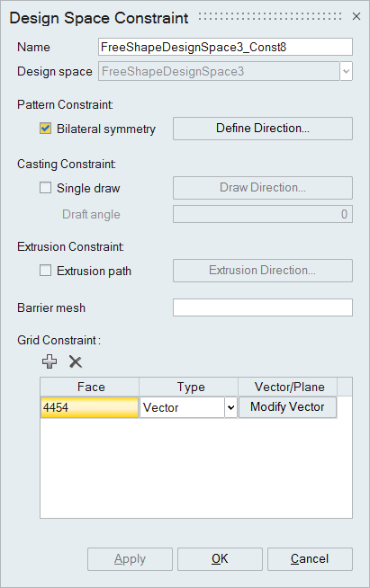Click the dotted drag grip in title bar
Viewport: 370px width, 588px height.
270,16
